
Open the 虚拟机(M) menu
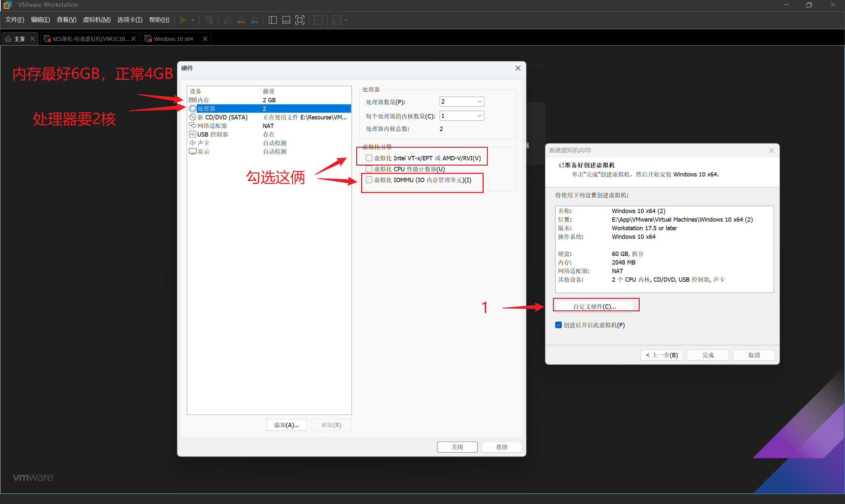point(97,20)
